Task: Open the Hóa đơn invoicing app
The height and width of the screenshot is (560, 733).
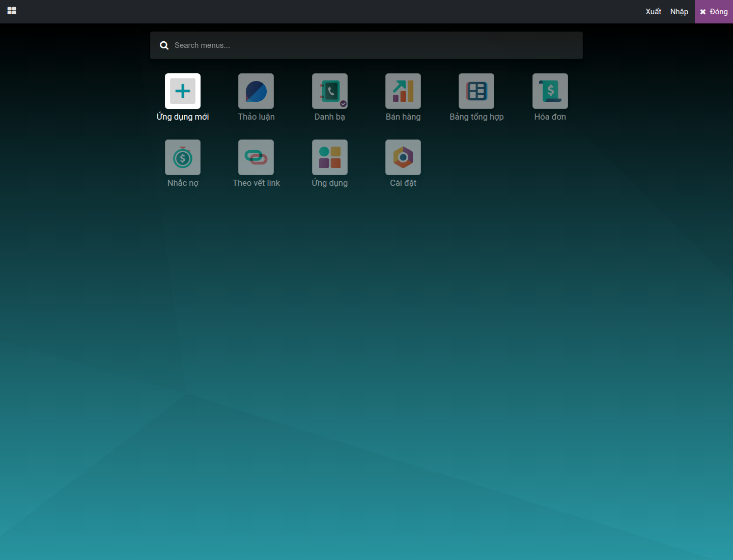Action: pyautogui.click(x=550, y=91)
